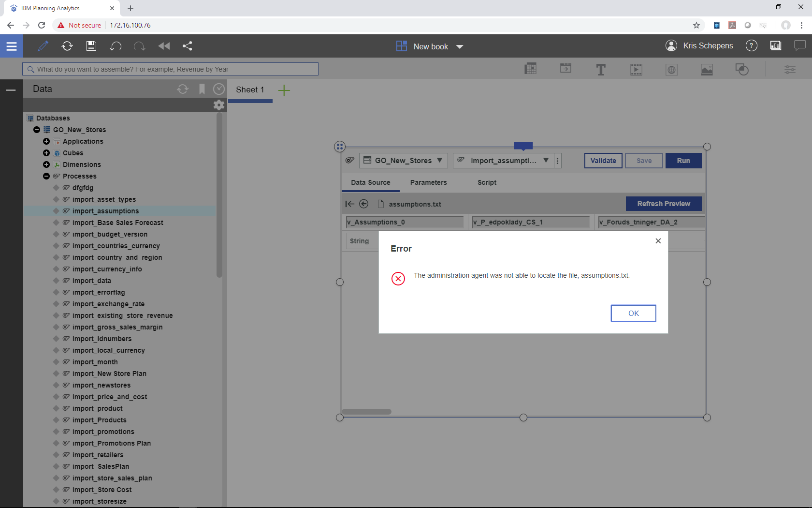812x508 pixels.
Task: Open the hamburger navigation menu
Action: coord(12,46)
